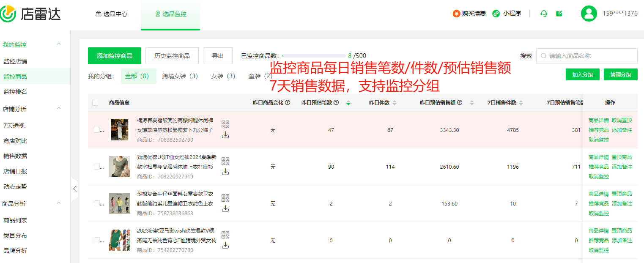Click the 购买续费 renewal coin icon
Image resolution: width=644 pixels, height=263 pixels.
pos(456,13)
